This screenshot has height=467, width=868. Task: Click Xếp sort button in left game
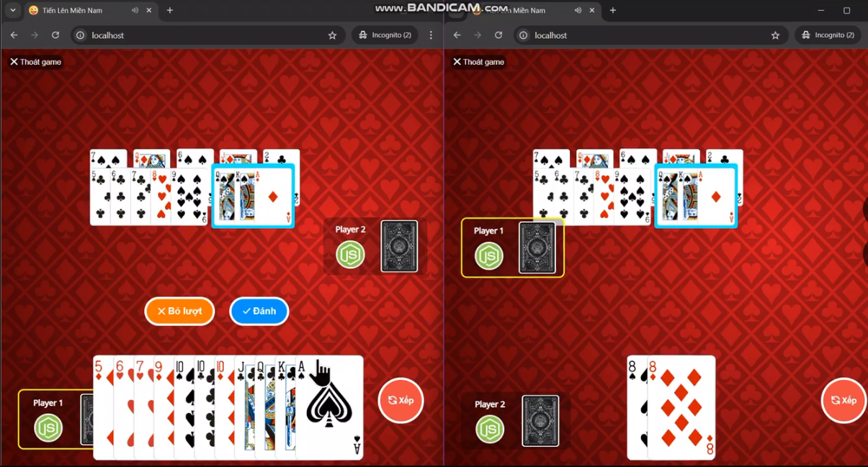point(401,400)
